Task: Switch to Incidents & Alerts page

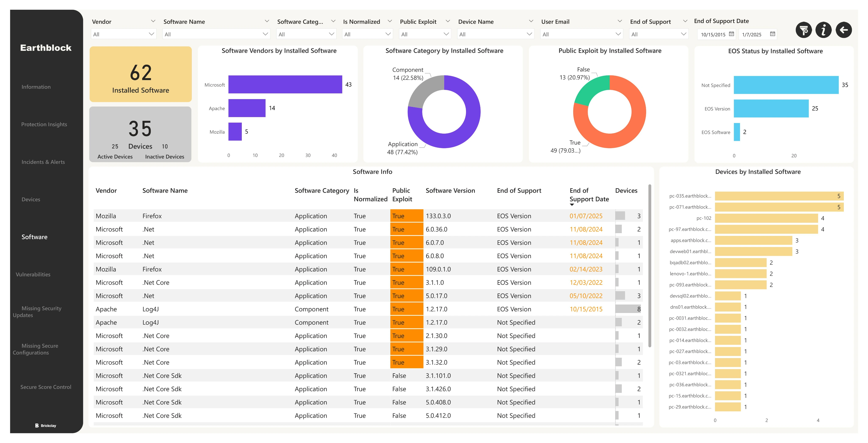Action: pos(43,162)
